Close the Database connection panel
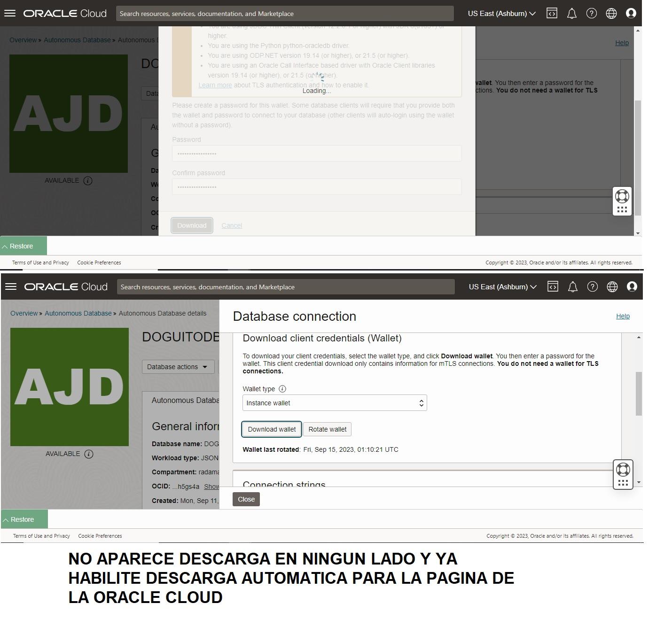 [x=246, y=499]
